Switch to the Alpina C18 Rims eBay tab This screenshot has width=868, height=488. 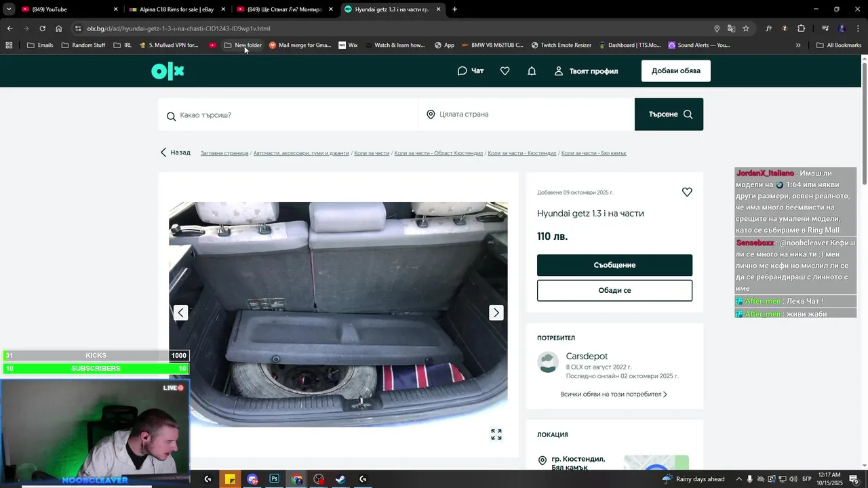click(x=176, y=9)
